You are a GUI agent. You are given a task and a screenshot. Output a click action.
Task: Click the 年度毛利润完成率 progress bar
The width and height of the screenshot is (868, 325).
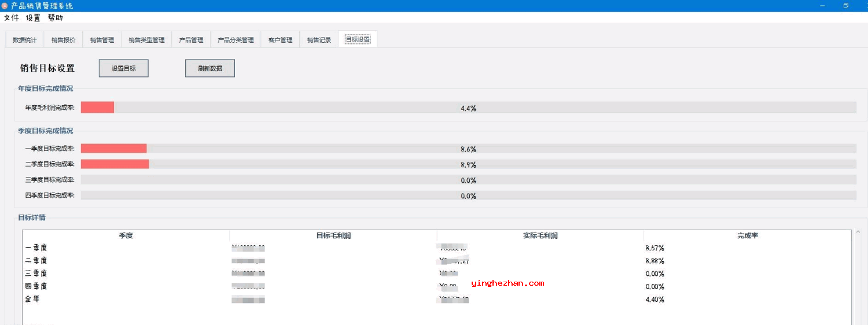click(468, 108)
